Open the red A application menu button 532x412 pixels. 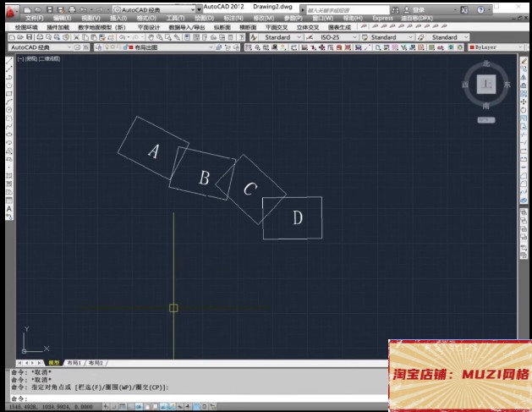[x=12, y=12]
